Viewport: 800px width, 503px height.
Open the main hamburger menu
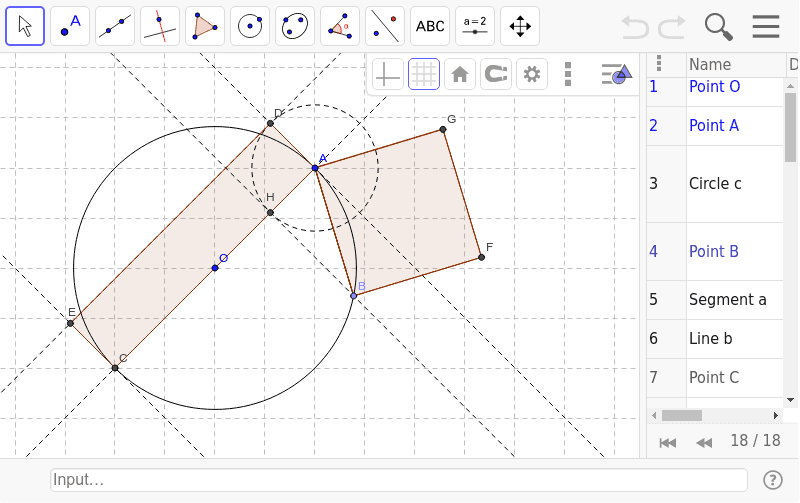click(766, 27)
